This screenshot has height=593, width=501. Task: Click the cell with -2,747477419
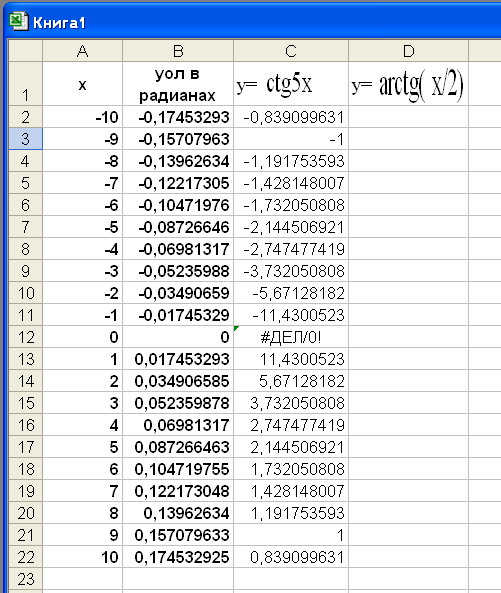(x=291, y=249)
